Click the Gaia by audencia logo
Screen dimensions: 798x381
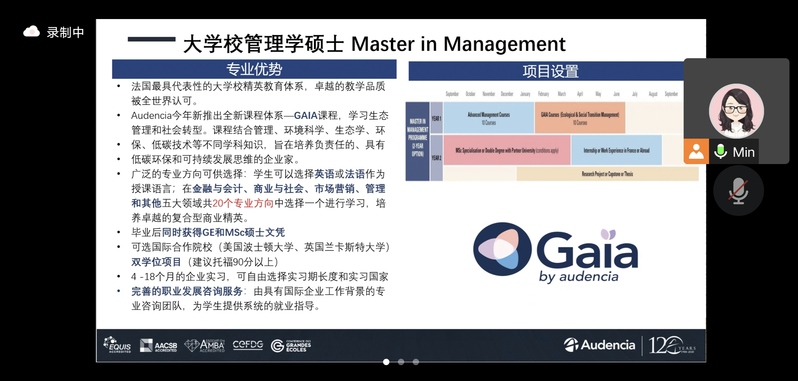[x=555, y=253]
